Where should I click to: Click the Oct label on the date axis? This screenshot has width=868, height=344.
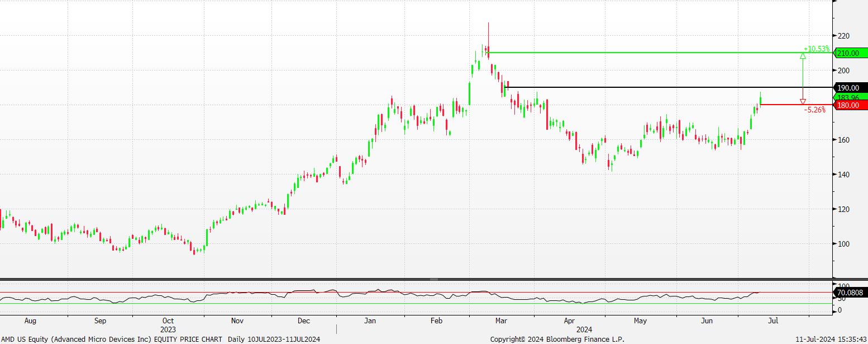[168, 321]
